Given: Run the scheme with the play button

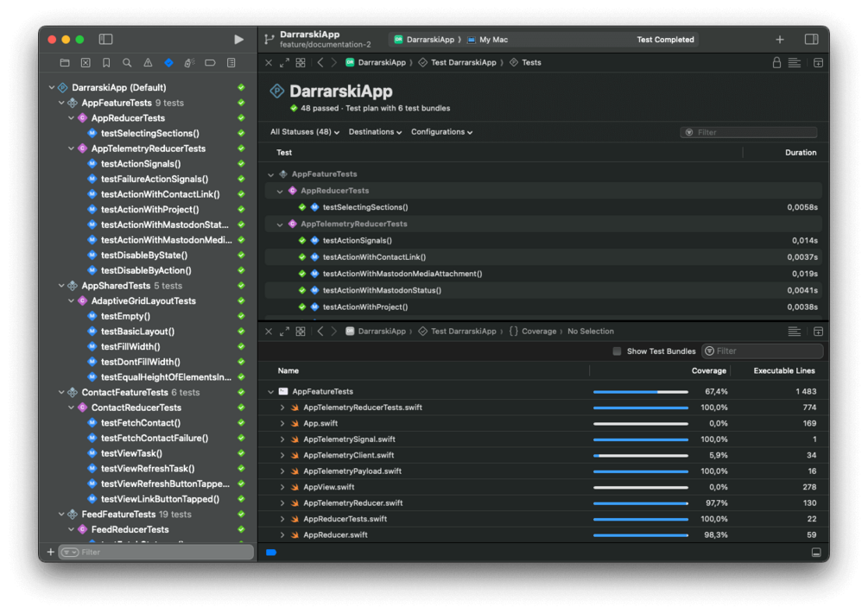Looking at the screenshot, I should 238,39.
